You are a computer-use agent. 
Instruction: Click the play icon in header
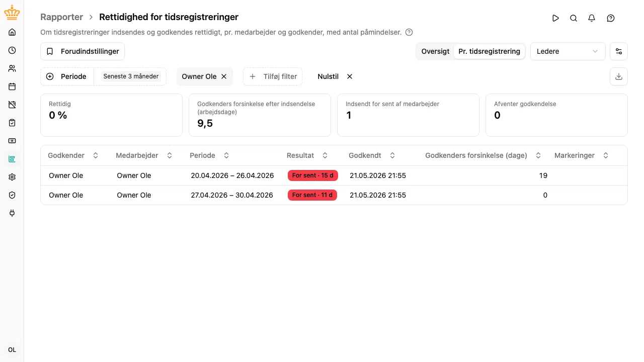coord(555,18)
